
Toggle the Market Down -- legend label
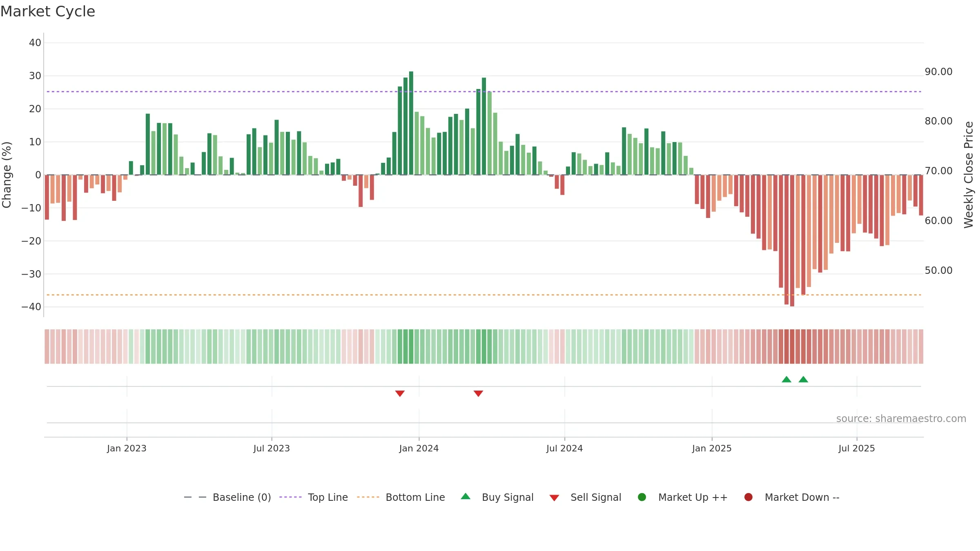pos(802,498)
